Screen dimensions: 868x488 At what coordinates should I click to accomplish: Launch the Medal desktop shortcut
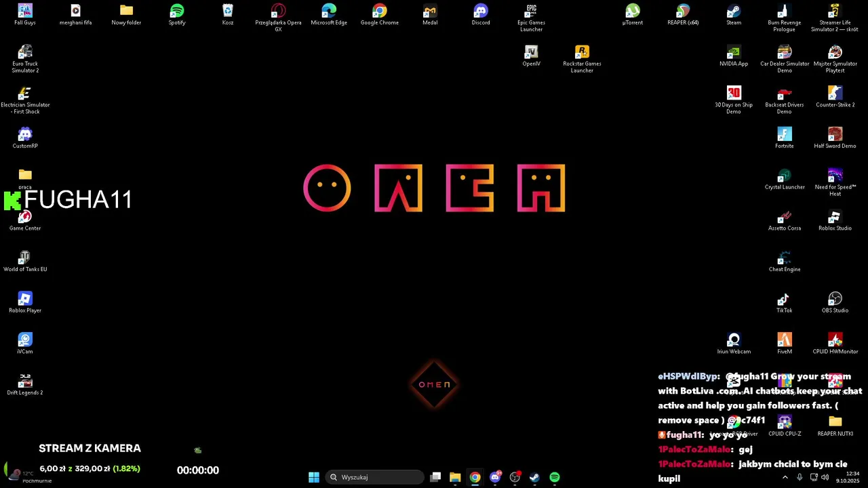[x=430, y=15]
